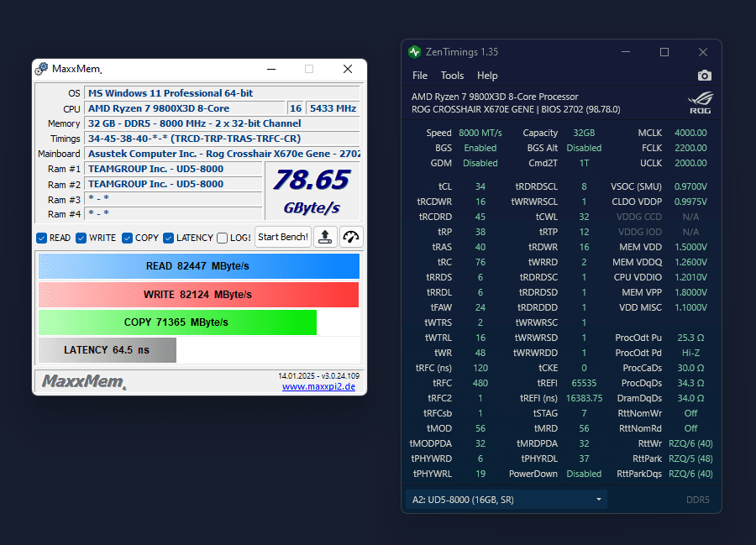Toggle the LATENCY checkbox
Viewport: 756px width, 545px height.
point(168,238)
